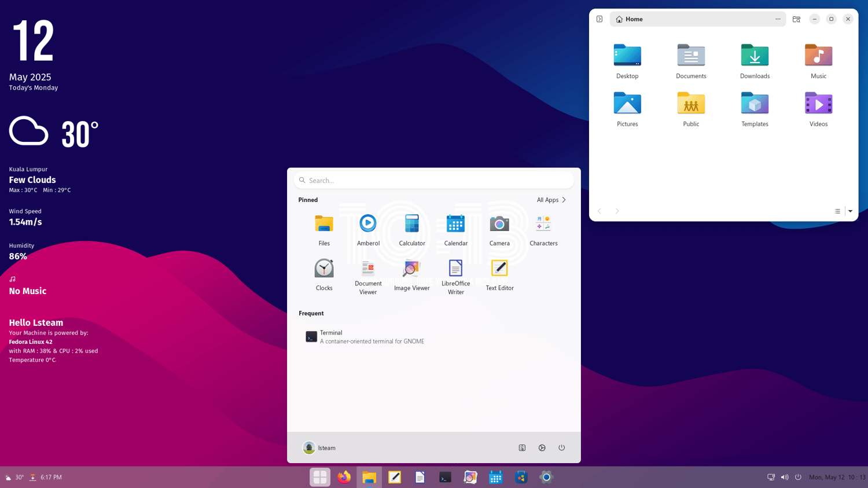
Task: Expand the view options dropdown in Files
Action: coord(850,211)
